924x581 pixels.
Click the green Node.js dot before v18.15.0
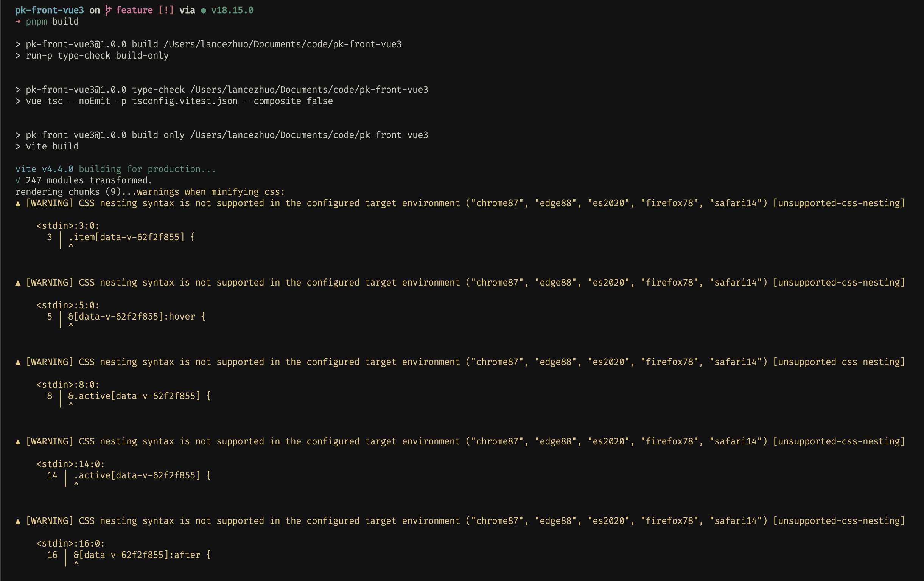(x=203, y=11)
